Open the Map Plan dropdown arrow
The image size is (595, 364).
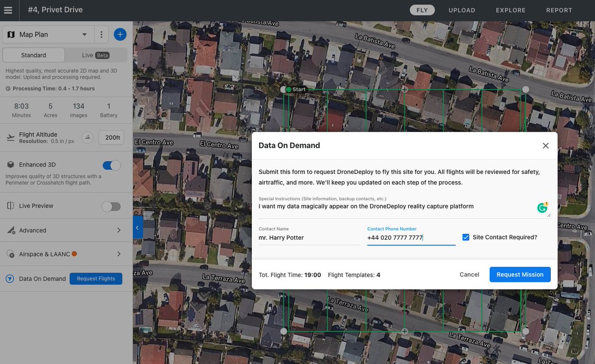[x=84, y=35]
